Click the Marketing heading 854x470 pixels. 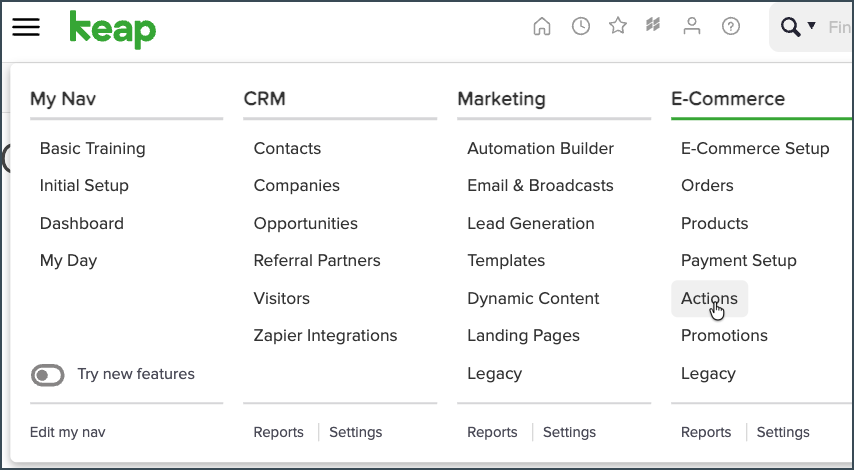pyautogui.click(x=501, y=99)
